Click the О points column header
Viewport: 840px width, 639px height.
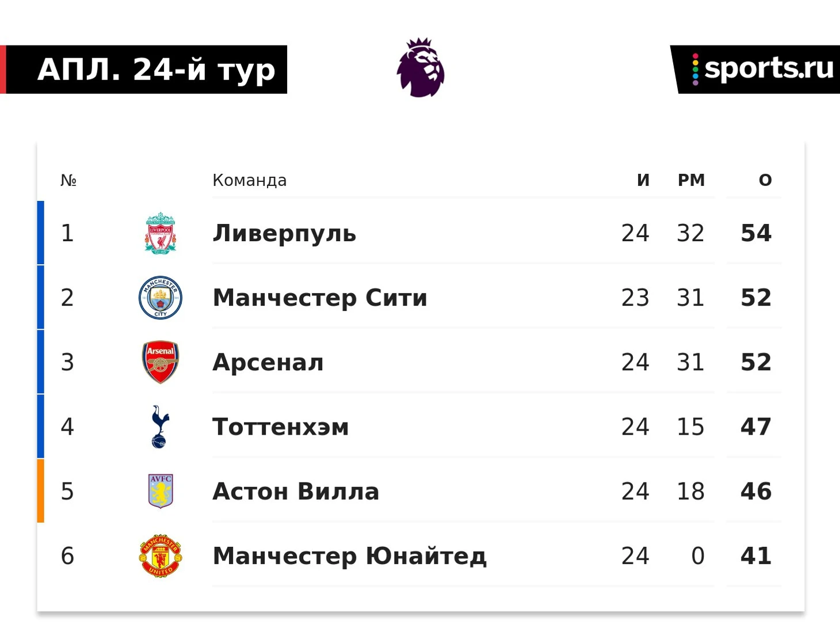(765, 180)
